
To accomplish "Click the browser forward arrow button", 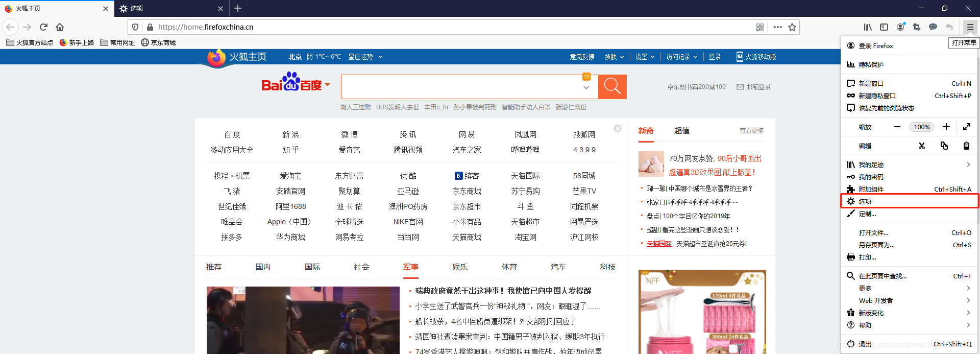I will (x=28, y=27).
